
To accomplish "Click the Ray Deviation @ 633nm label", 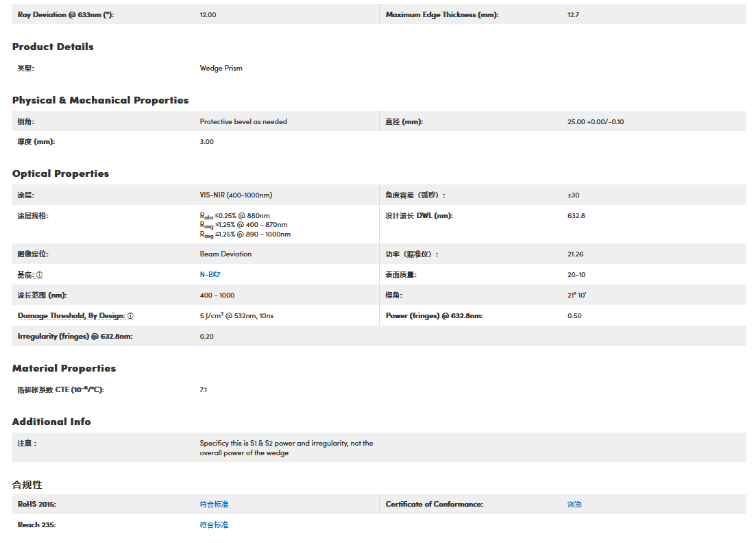I will [x=66, y=15].
